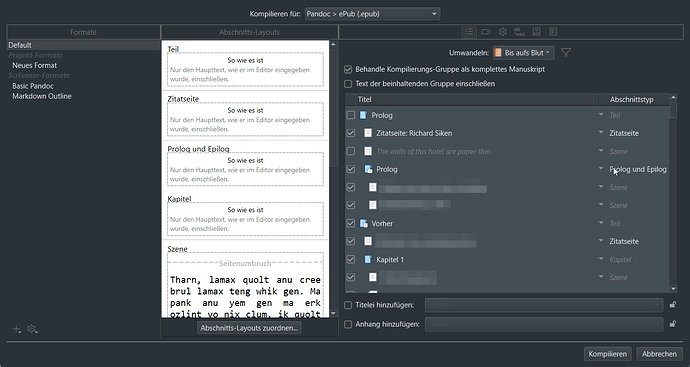Click the title text Zitatseite: Richard Siken
Viewport: 690px width, 367px height.
point(414,133)
